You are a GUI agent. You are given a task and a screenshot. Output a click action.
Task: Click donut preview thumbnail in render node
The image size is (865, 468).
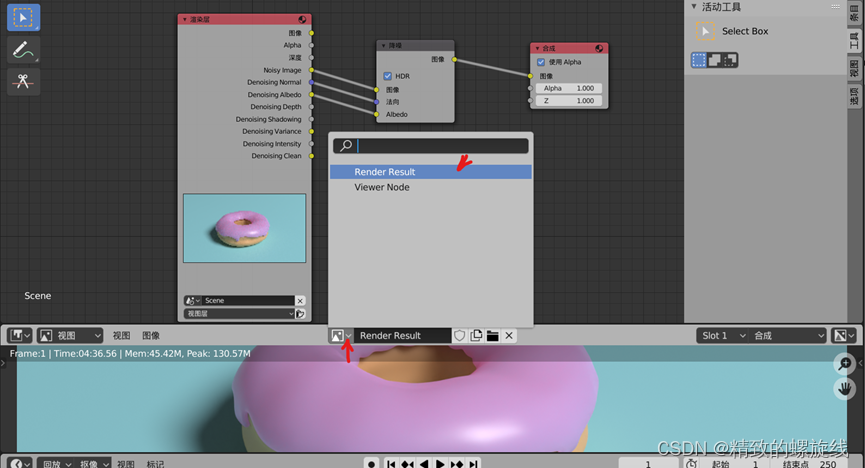click(244, 228)
